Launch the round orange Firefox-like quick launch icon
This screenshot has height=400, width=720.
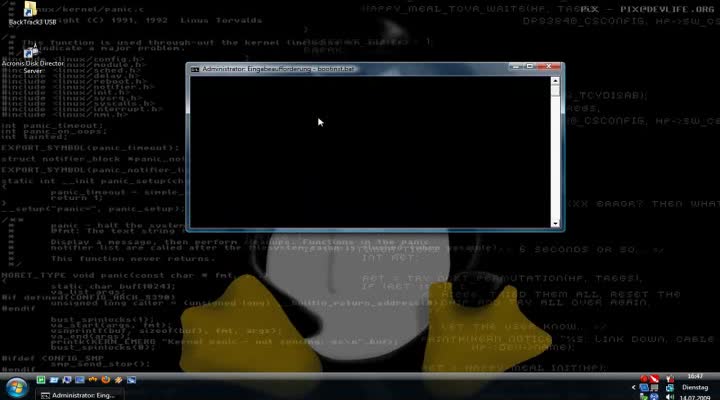pyautogui.click(x=106, y=380)
